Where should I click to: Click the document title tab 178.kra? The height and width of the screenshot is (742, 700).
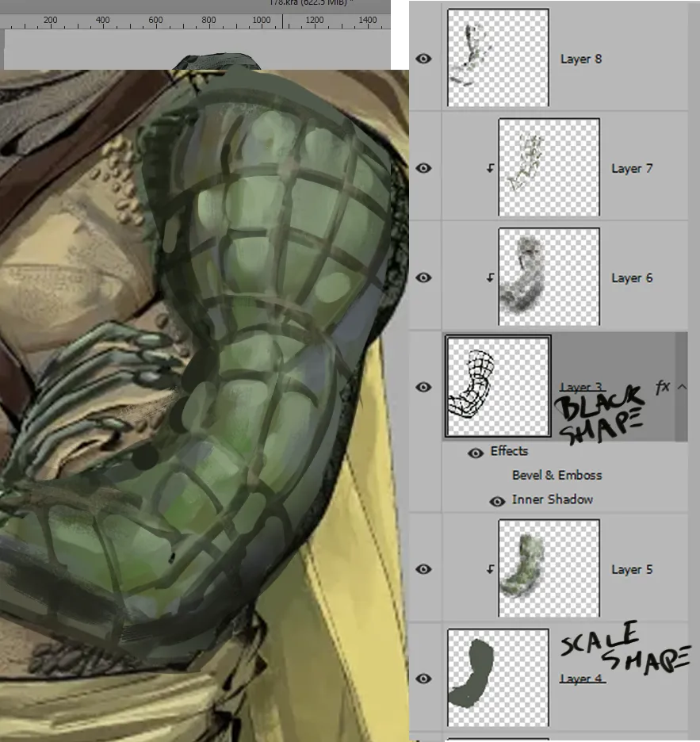pyautogui.click(x=312, y=3)
